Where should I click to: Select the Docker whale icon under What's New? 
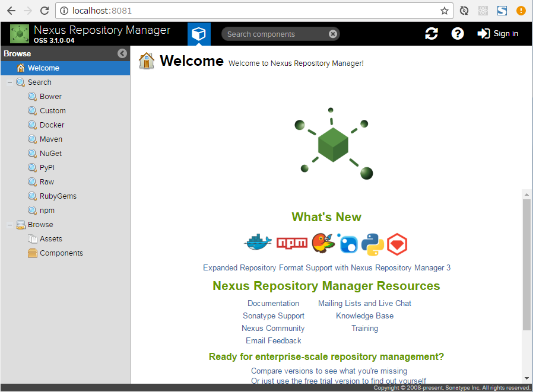258,242
